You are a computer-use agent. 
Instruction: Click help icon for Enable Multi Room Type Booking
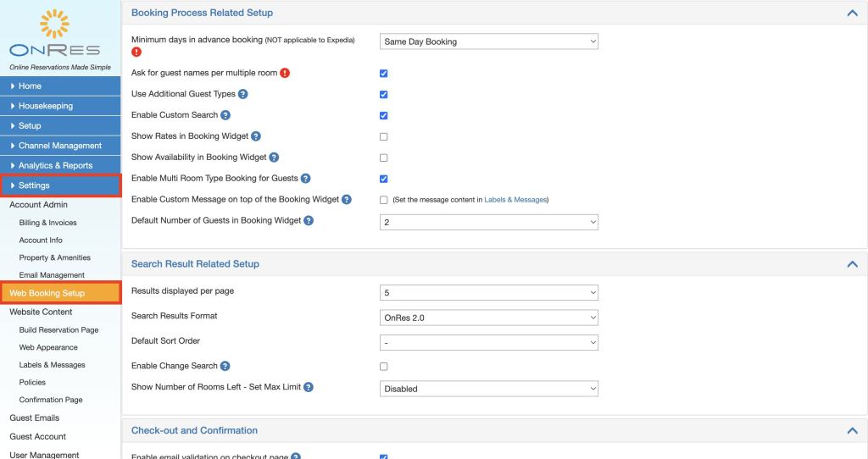[305, 179]
